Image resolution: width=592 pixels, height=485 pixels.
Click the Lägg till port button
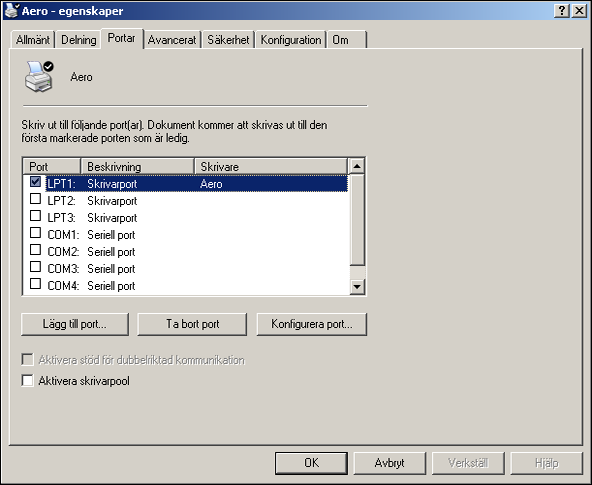(x=75, y=324)
